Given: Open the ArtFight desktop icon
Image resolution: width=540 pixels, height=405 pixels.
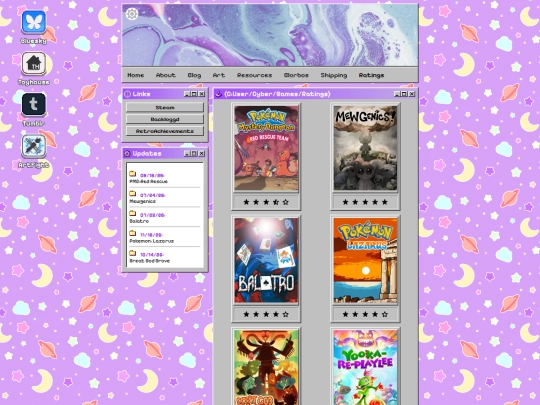Looking at the screenshot, I should [33, 146].
